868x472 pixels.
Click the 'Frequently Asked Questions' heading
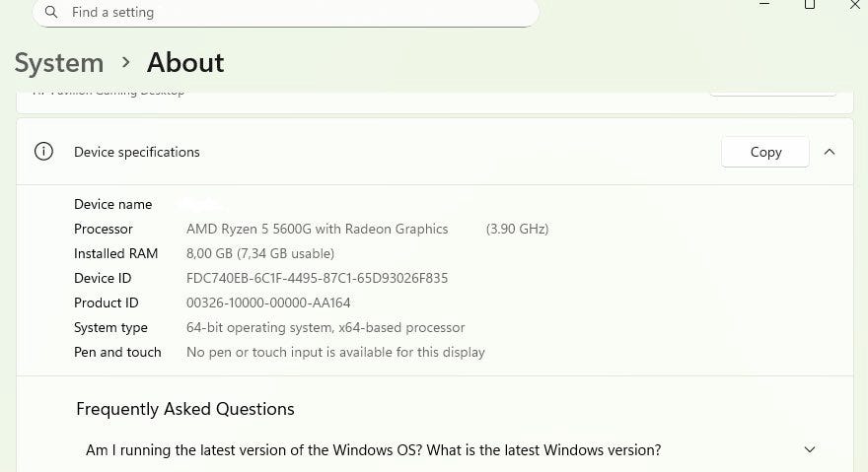tap(185, 409)
